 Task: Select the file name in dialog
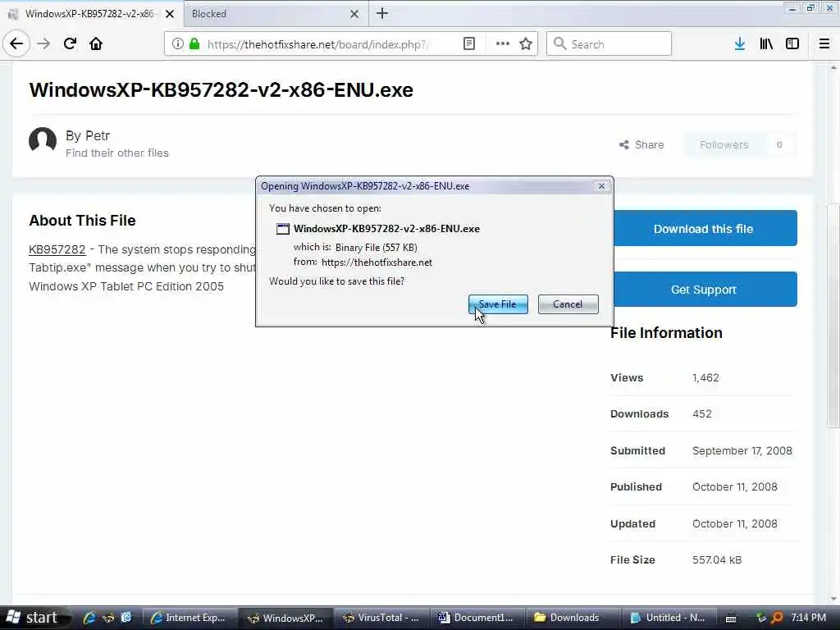[x=386, y=229]
